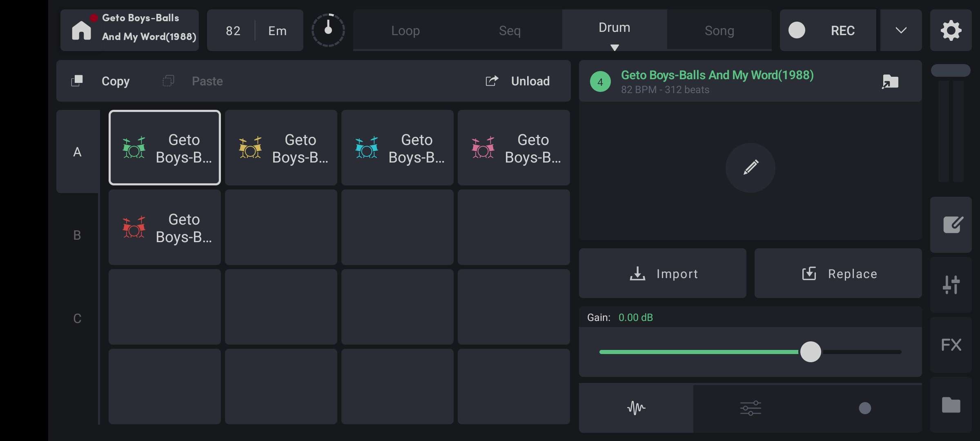Viewport: 980px width, 441px height.
Task: Open the Em key selector
Action: 277,31
